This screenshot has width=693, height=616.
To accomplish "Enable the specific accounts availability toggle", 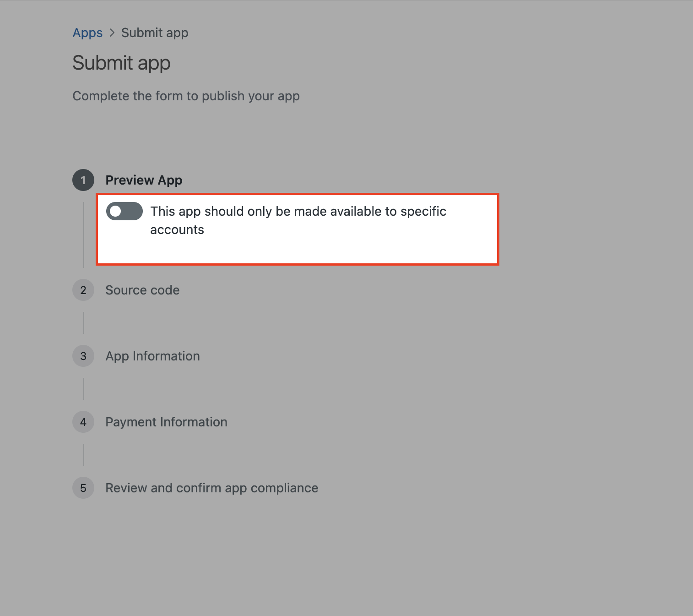I will (x=125, y=211).
